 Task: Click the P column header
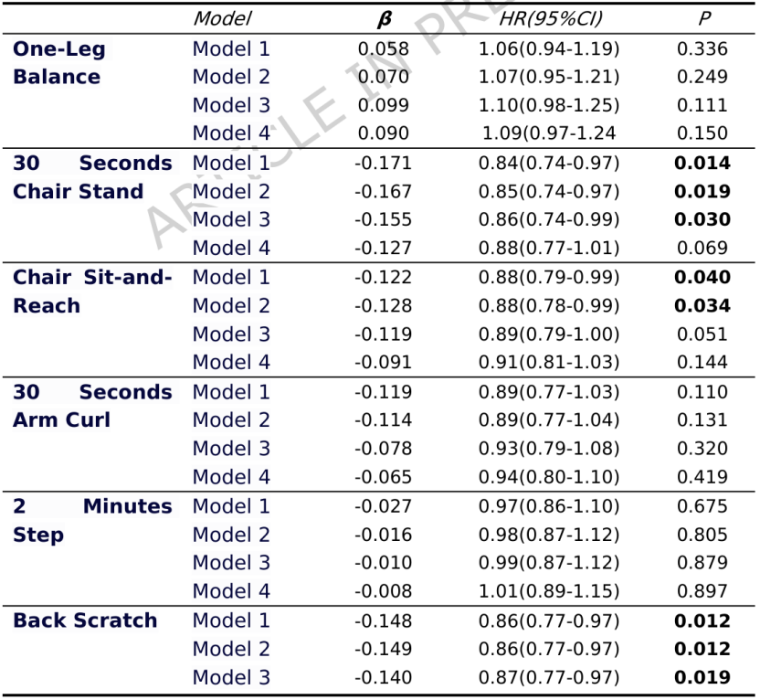702,18
